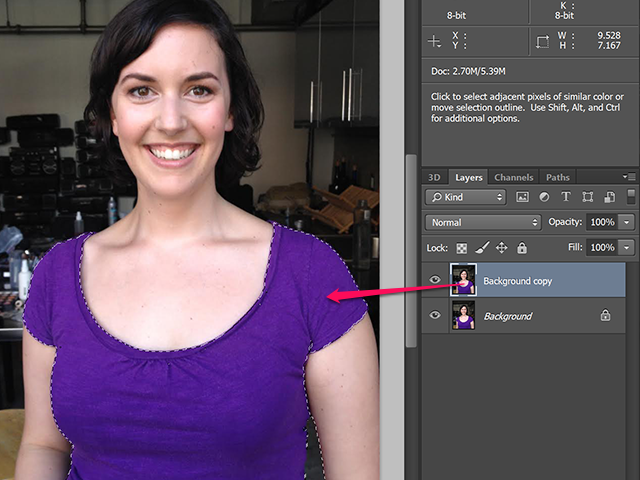Lock position move icon
This screenshot has width=640, height=480.
(x=501, y=247)
